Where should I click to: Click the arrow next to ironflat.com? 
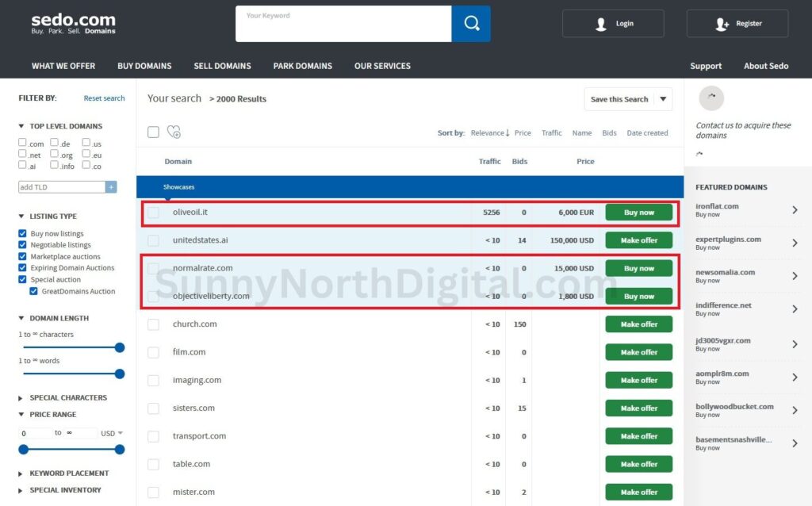[x=795, y=210]
